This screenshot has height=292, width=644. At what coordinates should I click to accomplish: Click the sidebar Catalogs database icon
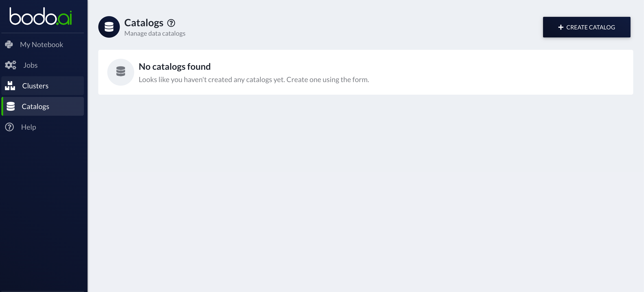[x=11, y=106]
